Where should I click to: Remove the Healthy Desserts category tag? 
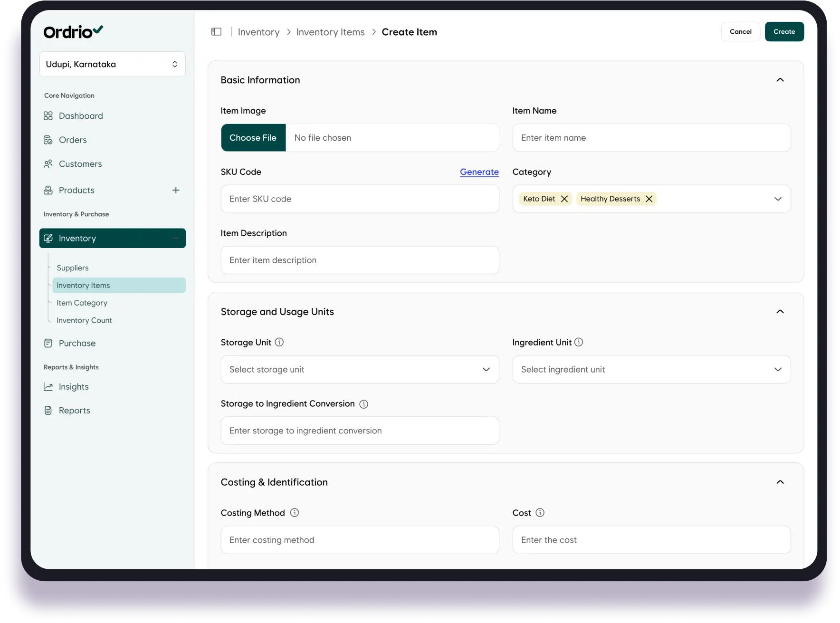pos(649,199)
